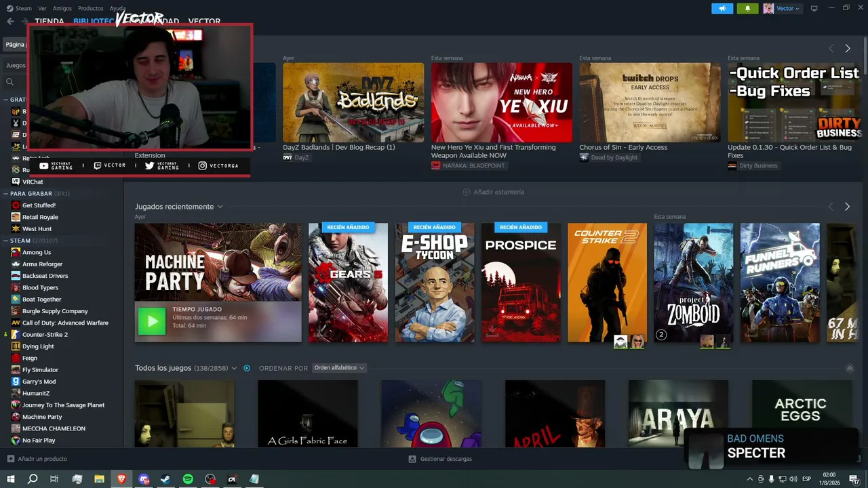Open the Ver menu

tap(43, 8)
